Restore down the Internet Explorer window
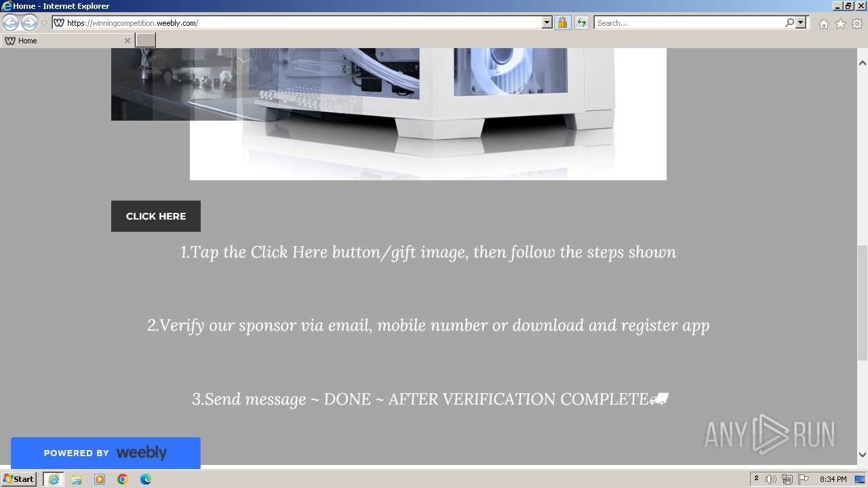 click(849, 6)
